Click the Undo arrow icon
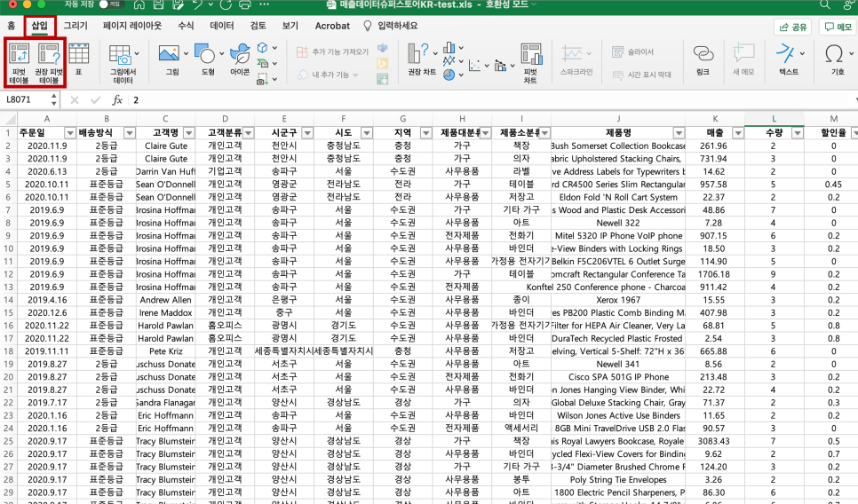 197,5
